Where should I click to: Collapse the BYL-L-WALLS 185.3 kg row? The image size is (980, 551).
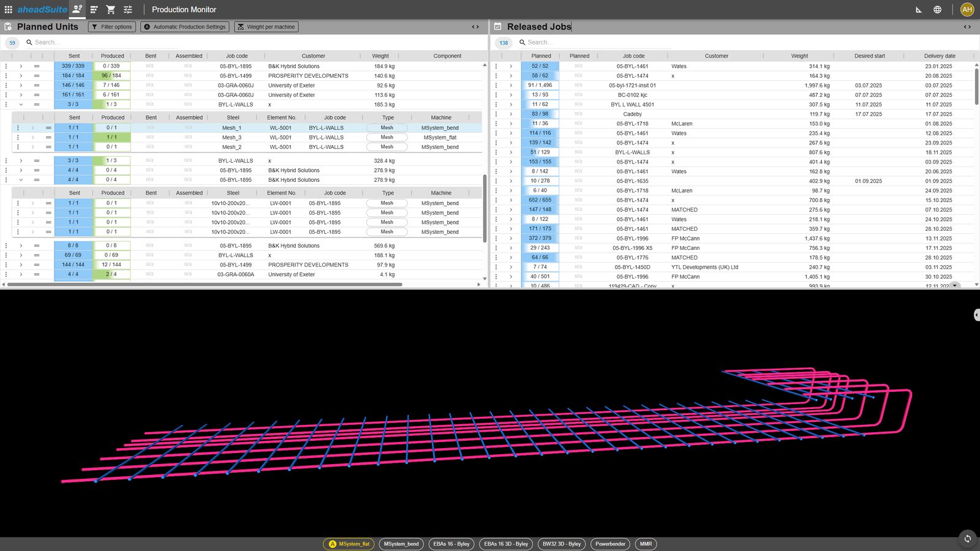pyautogui.click(x=21, y=104)
